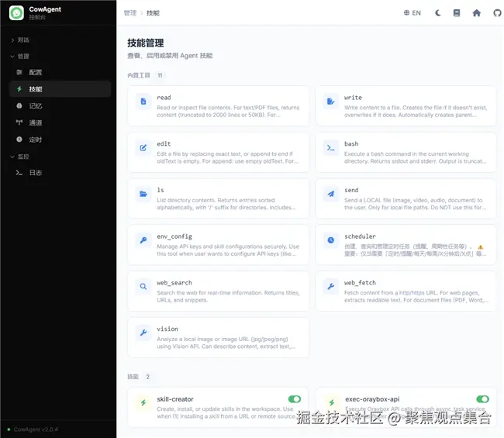Disable the skill-creator toggle switch
504x438 pixels.
point(295,399)
